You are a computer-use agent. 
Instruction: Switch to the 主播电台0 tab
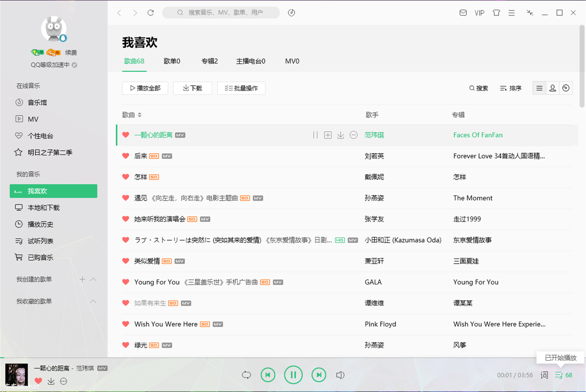point(251,61)
